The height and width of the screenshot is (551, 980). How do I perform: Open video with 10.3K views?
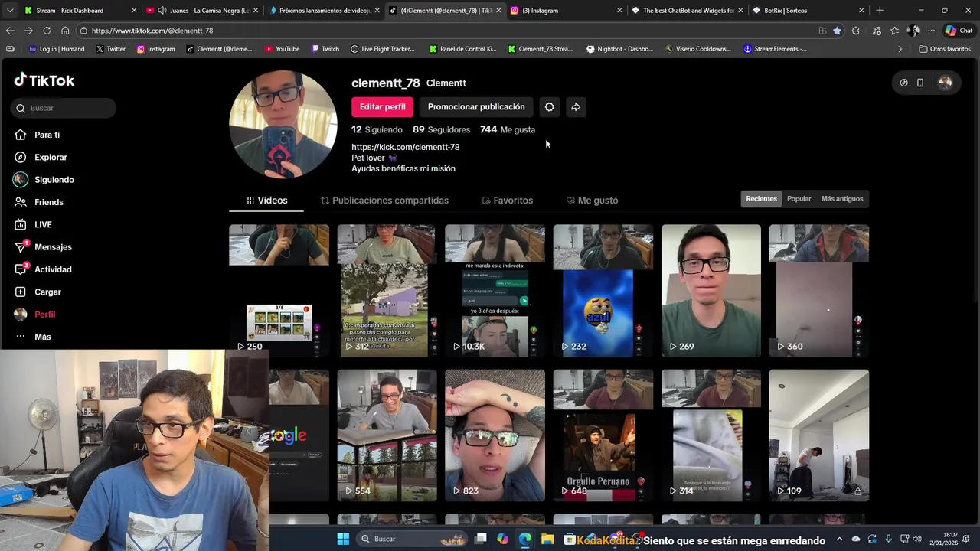[495, 291]
